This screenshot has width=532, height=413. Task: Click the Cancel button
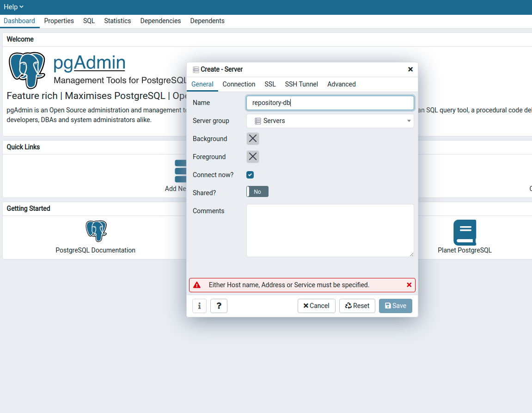coord(316,306)
